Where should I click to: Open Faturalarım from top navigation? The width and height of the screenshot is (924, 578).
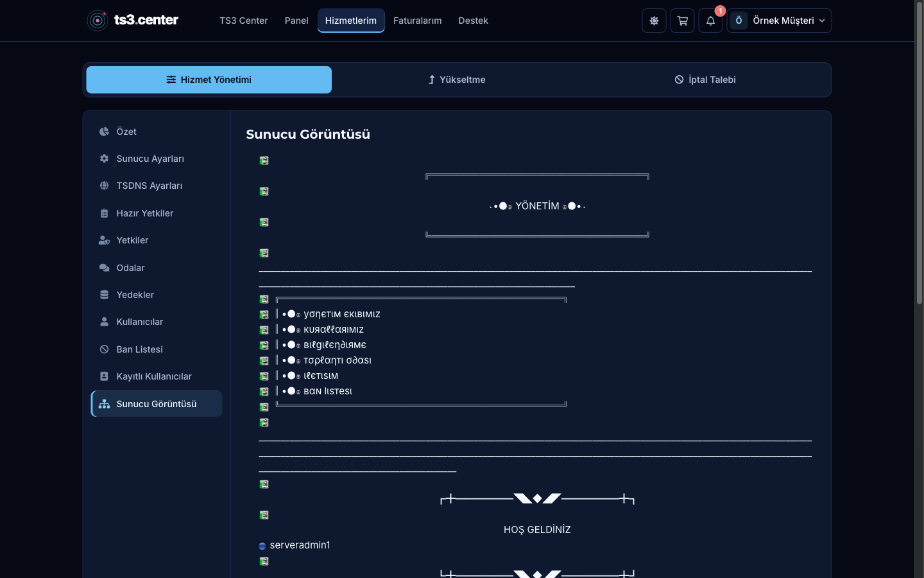(418, 21)
